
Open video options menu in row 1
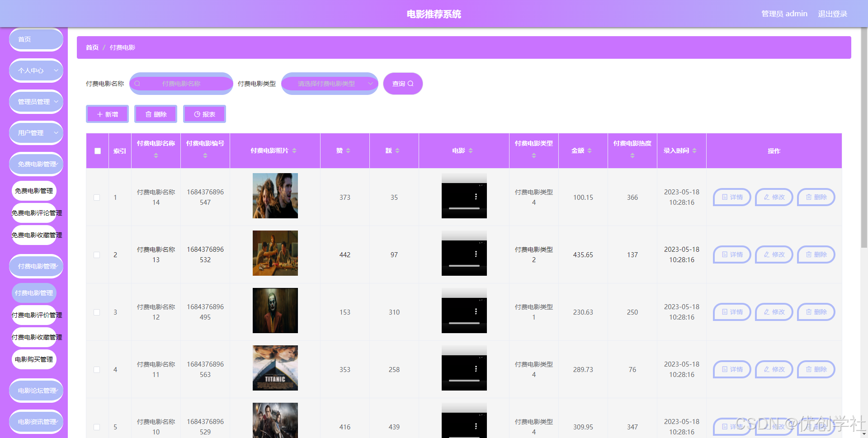point(476,197)
